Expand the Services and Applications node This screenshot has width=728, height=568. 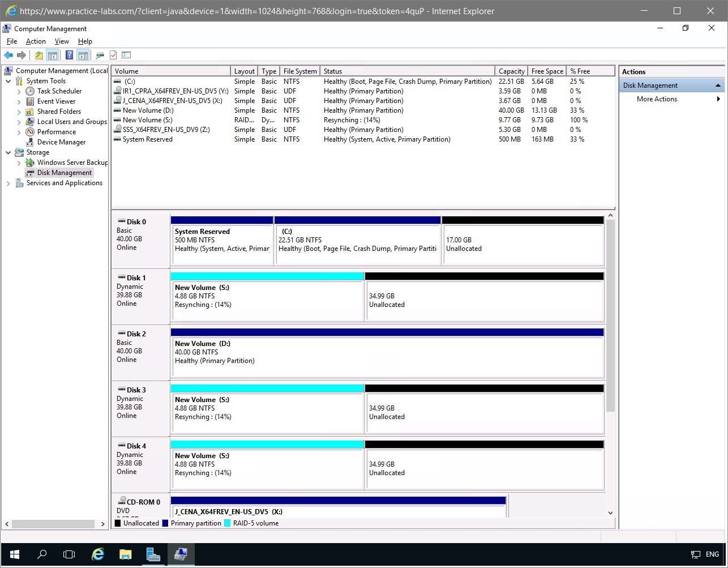(8, 183)
